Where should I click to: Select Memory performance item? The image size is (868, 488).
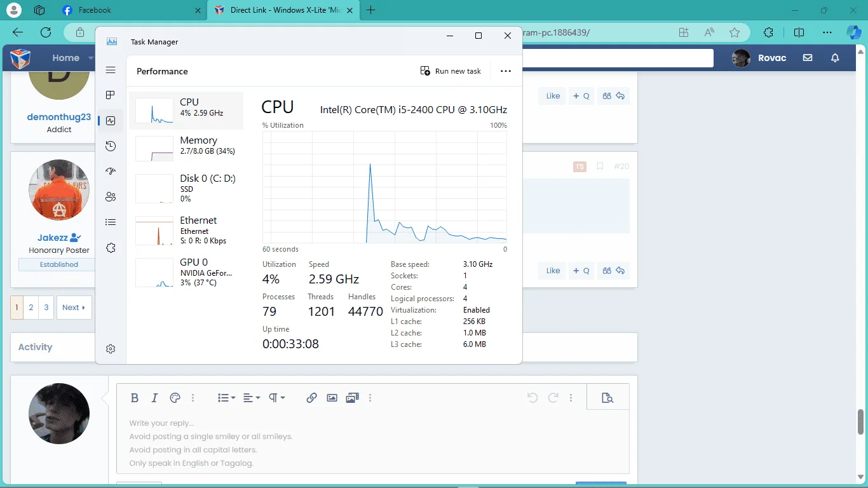pos(186,148)
